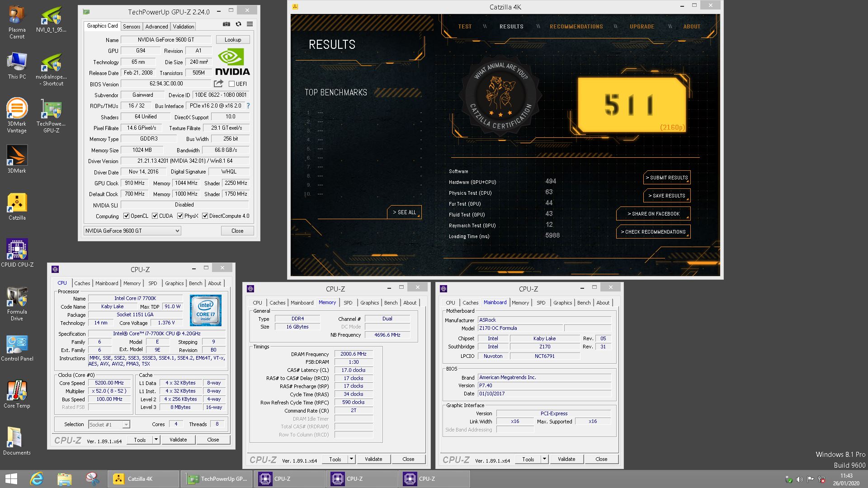Switch to the GPU-Z Sensors tab
Image resolution: width=868 pixels, height=488 pixels.
131,27
